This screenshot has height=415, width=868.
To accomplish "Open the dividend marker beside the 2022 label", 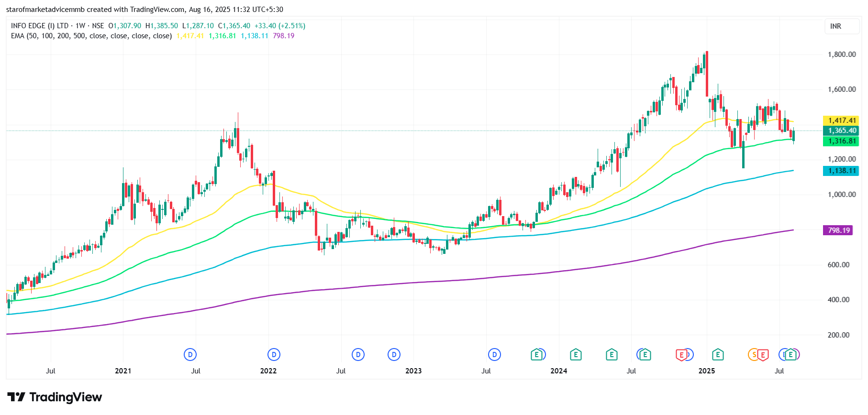I will pyautogui.click(x=274, y=355).
